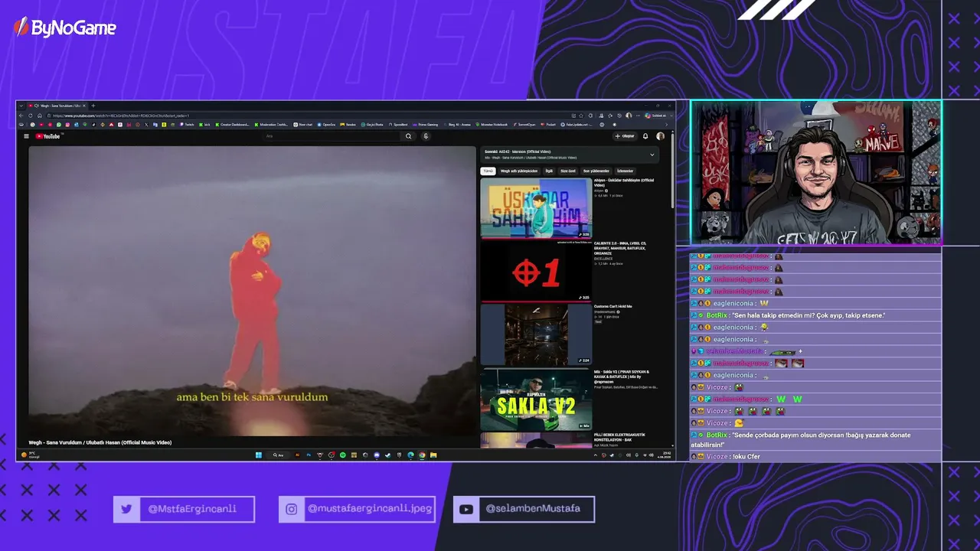Open Spotify from the taskbar

[342, 455]
